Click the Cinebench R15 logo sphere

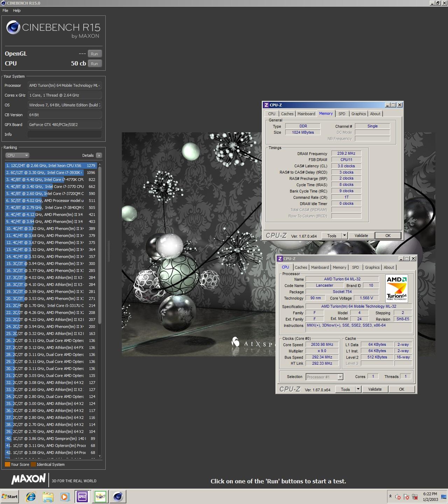[x=13, y=27]
